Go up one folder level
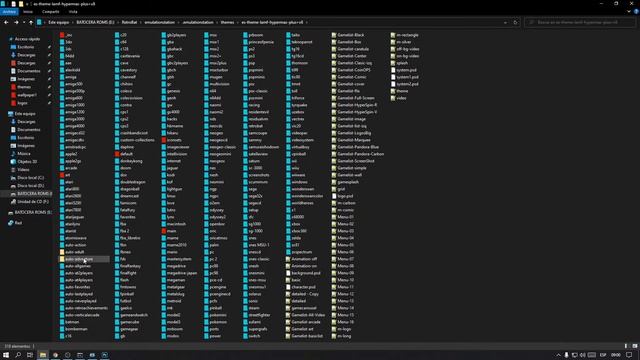Screen dimensions: 640x360 [31, 22]
